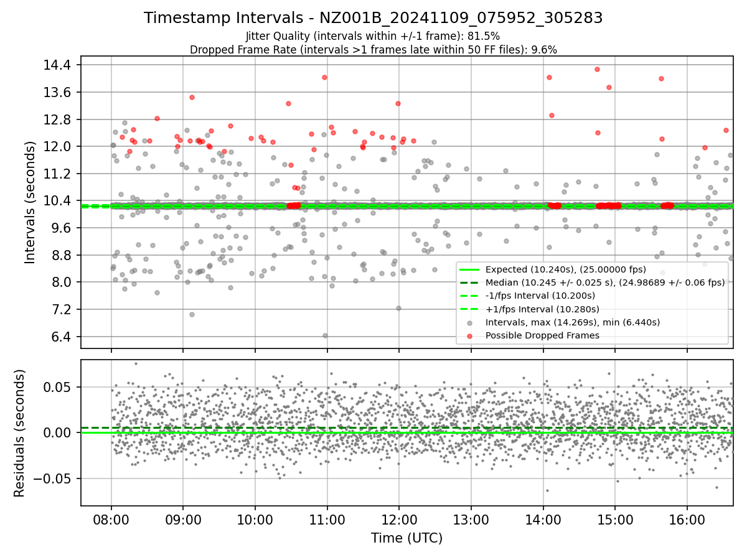Click the solid green Expected line sample in legend
747x560 pixels.
pos(469,269)
